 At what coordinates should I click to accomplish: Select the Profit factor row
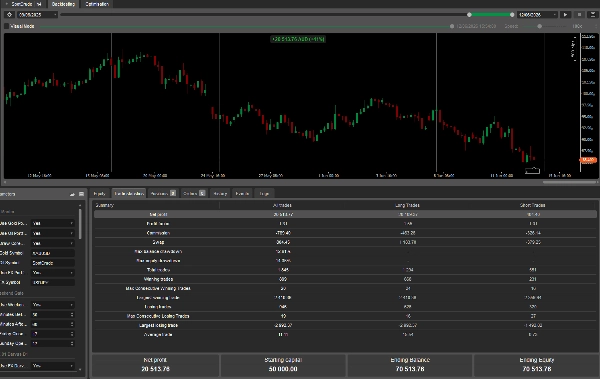point(345,224)
